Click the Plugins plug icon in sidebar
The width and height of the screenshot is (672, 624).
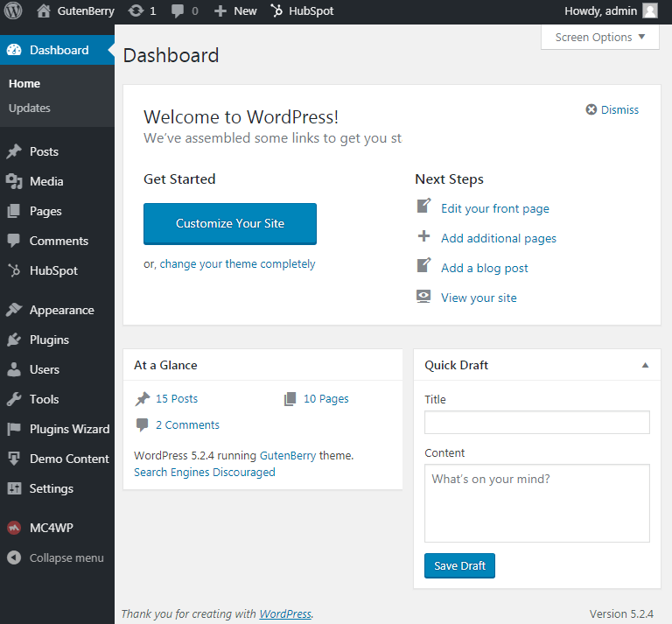tap(14, 340)
